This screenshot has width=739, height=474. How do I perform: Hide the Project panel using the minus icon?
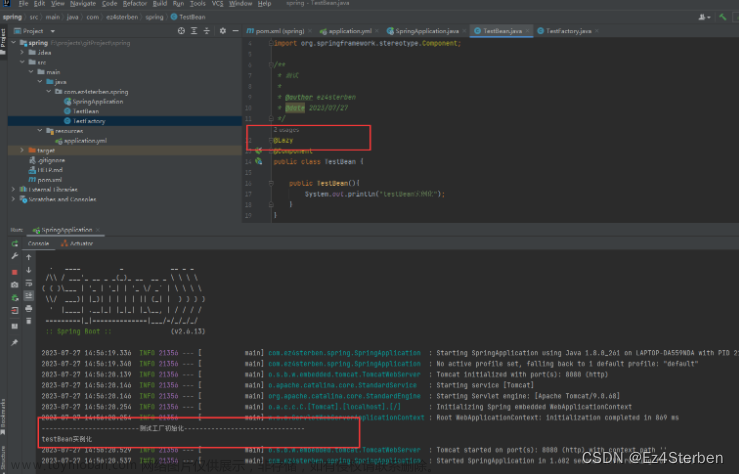[x=235, y=31]
